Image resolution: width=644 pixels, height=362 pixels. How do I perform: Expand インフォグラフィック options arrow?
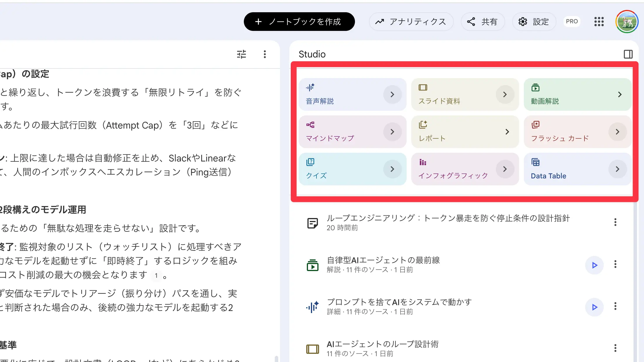(x=505, y=169)
